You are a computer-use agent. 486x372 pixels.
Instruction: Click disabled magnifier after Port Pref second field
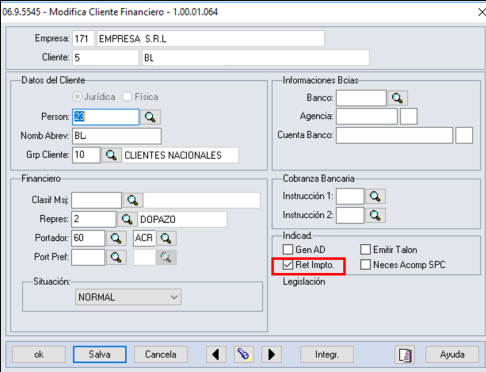[166, 257]
